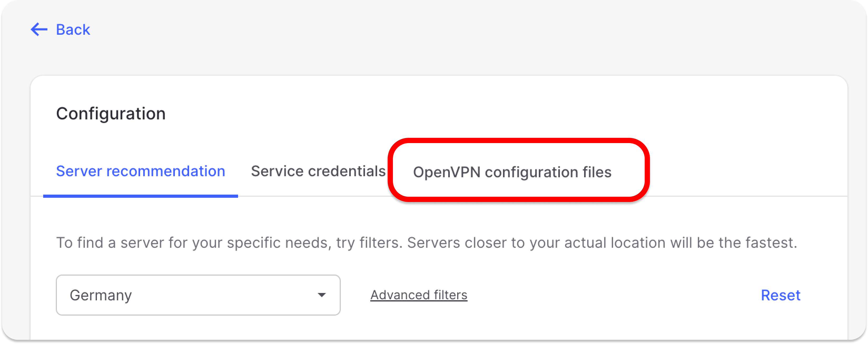The height and width of the screenshot is (344, 868).
Task: Click the word Germany in the selector
Action: (x=101, y=295)
